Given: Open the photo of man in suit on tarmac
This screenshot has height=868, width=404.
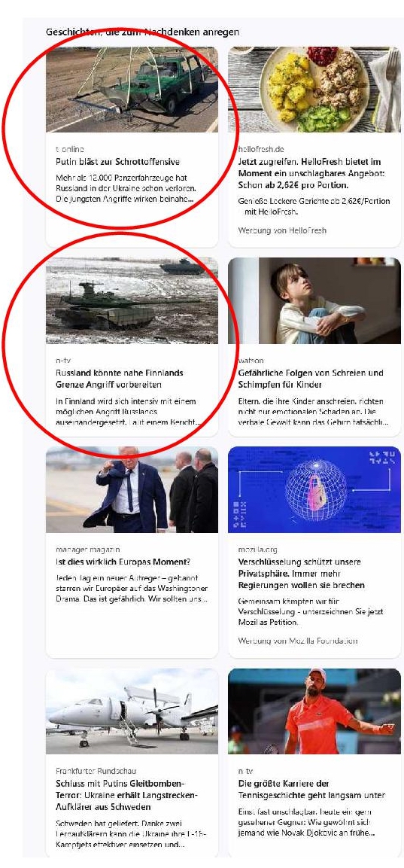Looking at the screenshot, I should click(x=132, y=489).
